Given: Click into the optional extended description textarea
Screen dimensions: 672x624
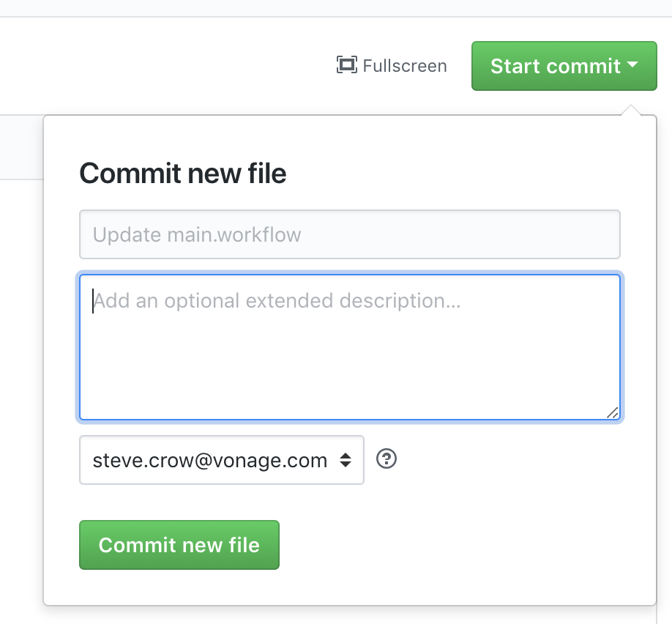Looking at the screenshot, I should pyautogui.click(x=350, y=347).
